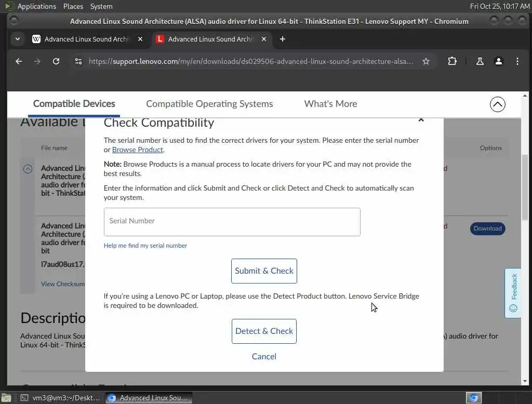Screen dimensions: 532x404
Task: Click the Detect & Check button
Action: (x=264, y=331)
